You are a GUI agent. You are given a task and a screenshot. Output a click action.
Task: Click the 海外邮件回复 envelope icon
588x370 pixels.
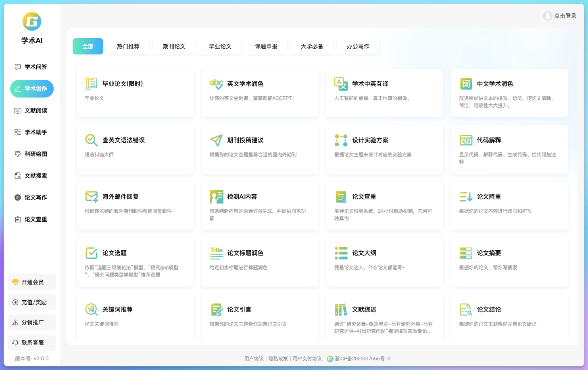92,196
